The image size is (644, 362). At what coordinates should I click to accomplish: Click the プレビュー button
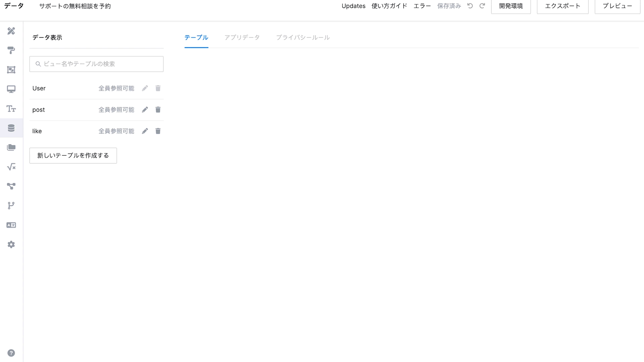[617, 6]
